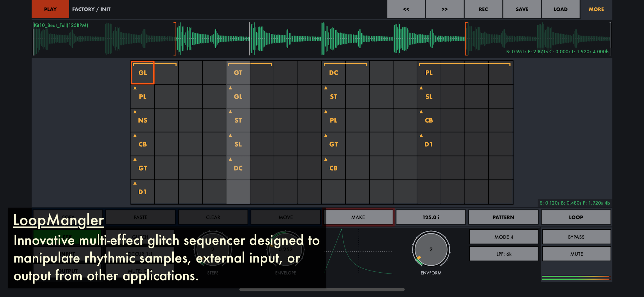
Task: Select GL cell in the highlighted column
Action: tap(238, 96)
